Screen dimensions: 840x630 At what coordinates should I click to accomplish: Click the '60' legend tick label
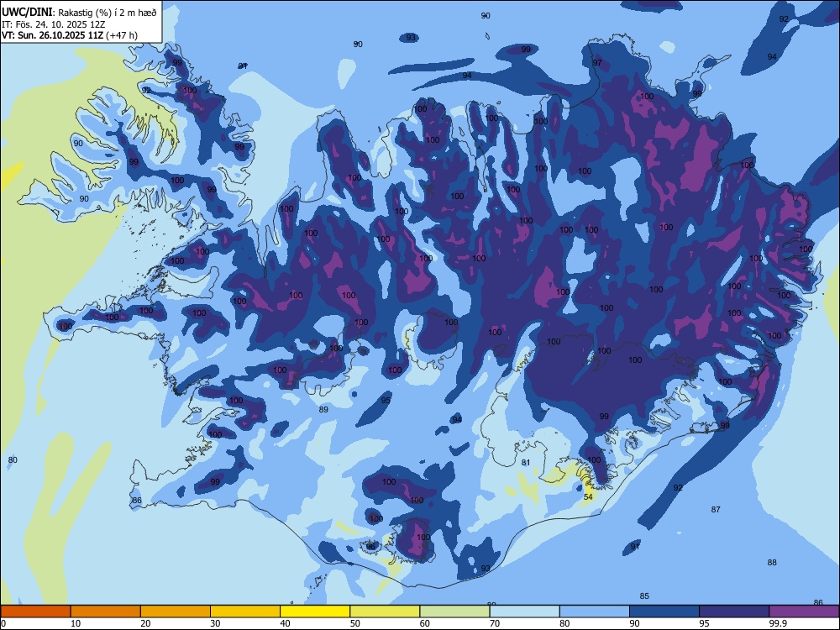(x=425, y=623)
